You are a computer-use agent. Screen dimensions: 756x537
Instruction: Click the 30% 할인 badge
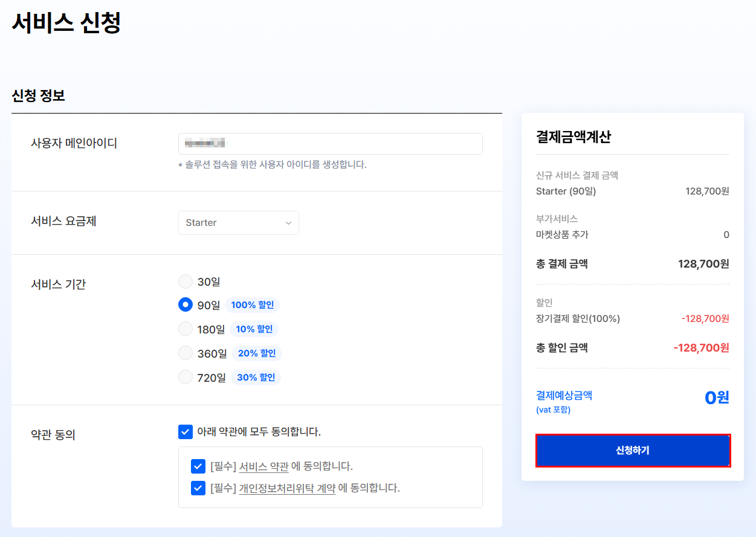point(256,378)
